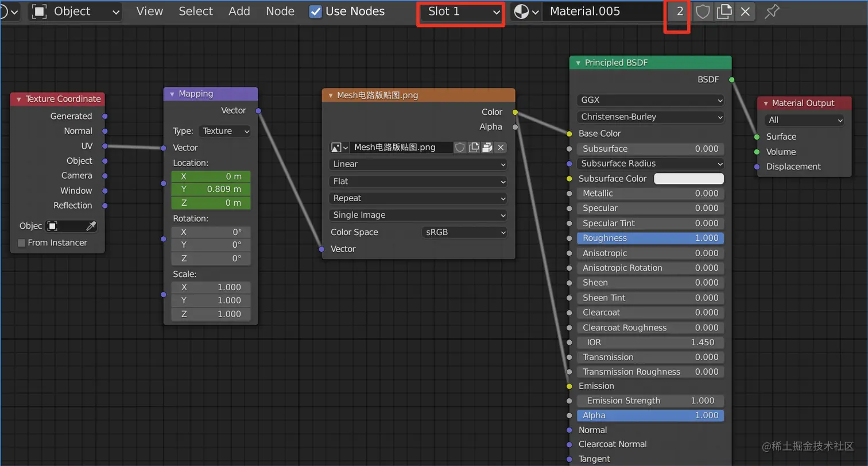Collapse the Texture Coordinate node

[x=19, y=99]
